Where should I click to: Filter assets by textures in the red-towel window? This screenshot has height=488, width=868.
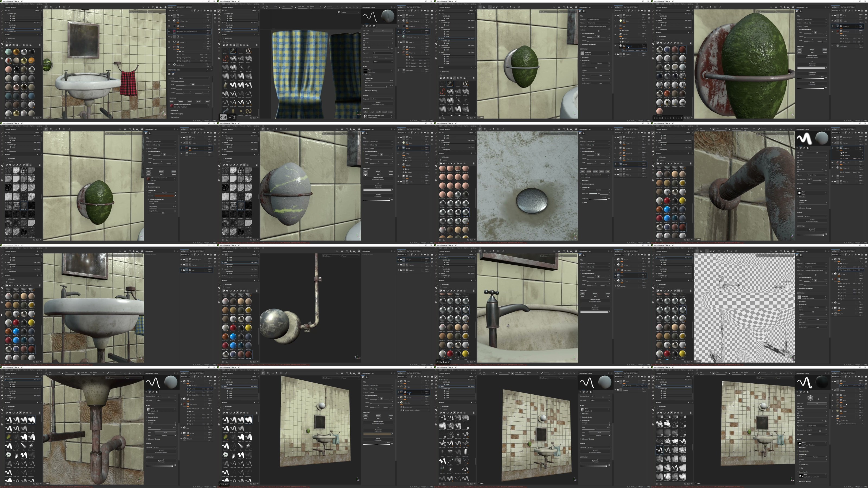click(x=27, y=45)
